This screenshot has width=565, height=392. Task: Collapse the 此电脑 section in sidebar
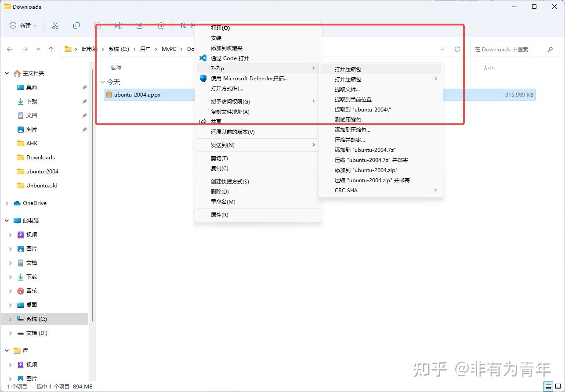6,220
